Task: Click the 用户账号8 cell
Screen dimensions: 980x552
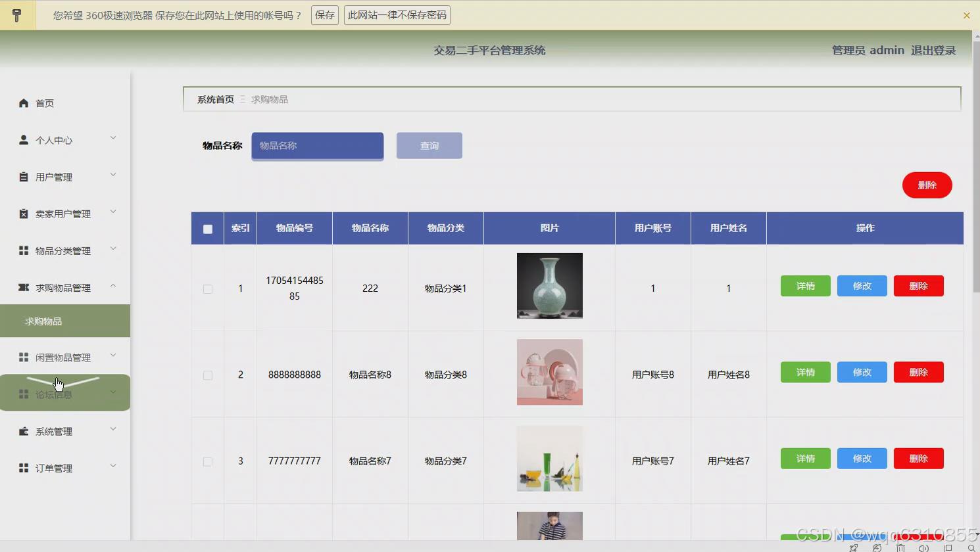Action: (653, 375)
